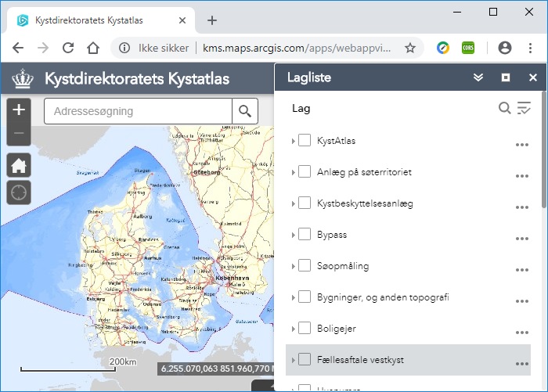Expand the Søopmåling layer group
Screen dimensions: 548x392
tap(294, 266)
